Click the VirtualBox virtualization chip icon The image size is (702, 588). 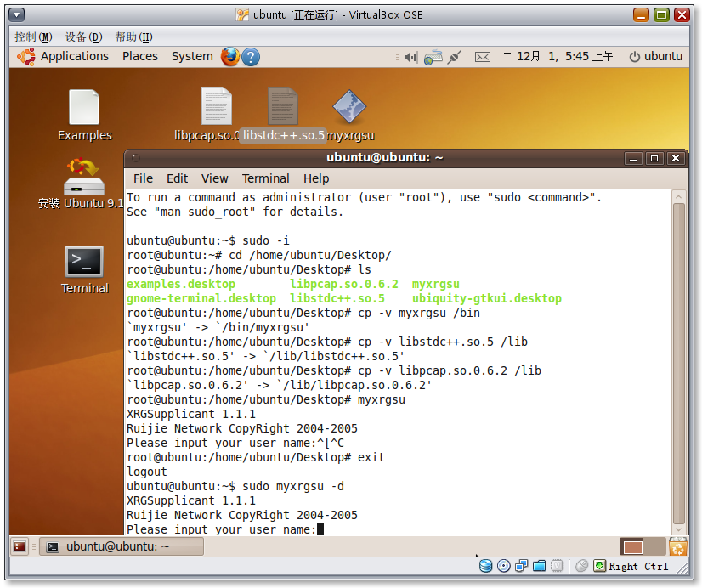point(557,566)
